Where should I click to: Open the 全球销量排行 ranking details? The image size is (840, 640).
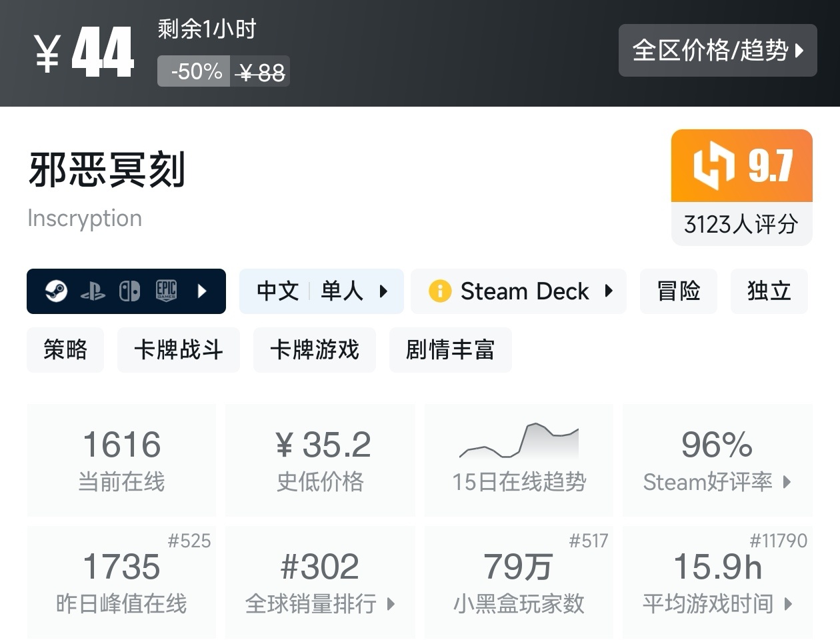390,605
